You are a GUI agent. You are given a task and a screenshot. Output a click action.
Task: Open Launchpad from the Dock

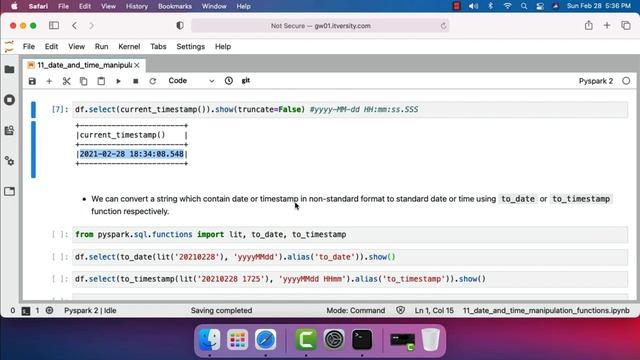coord(238,340)
